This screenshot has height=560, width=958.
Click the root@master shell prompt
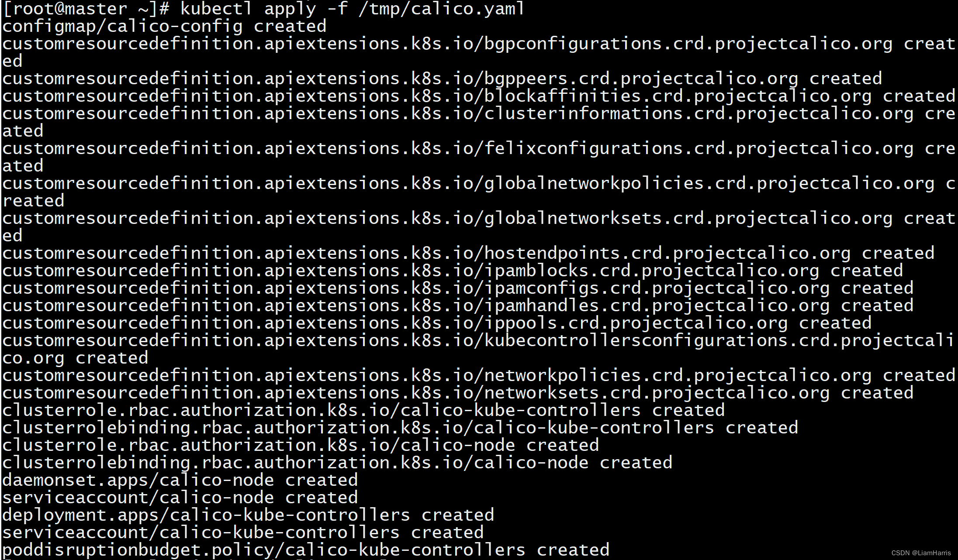[85, 9]
